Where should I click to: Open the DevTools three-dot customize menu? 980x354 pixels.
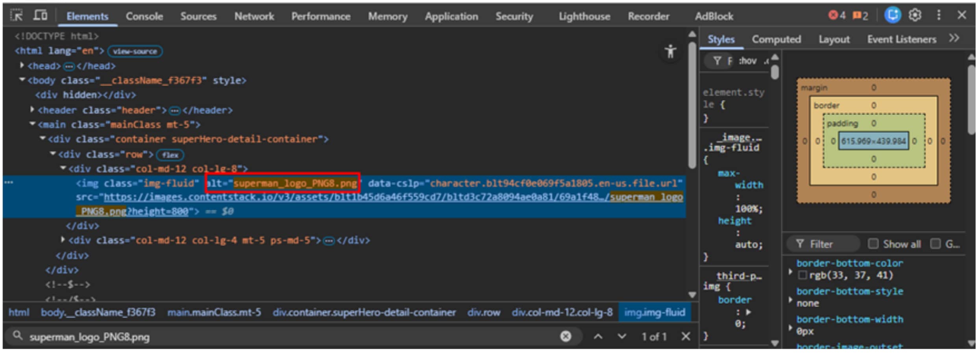939,15
